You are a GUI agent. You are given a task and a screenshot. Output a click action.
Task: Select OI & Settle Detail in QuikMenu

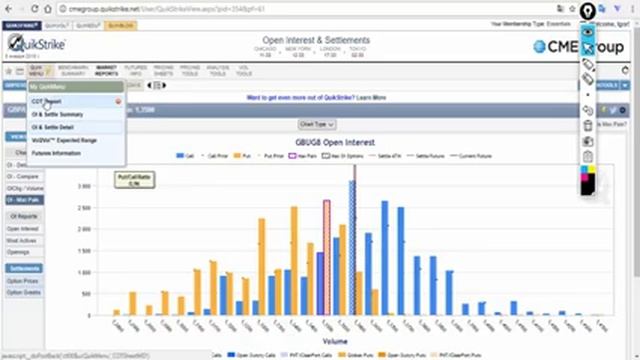click(x=53, y=127)
